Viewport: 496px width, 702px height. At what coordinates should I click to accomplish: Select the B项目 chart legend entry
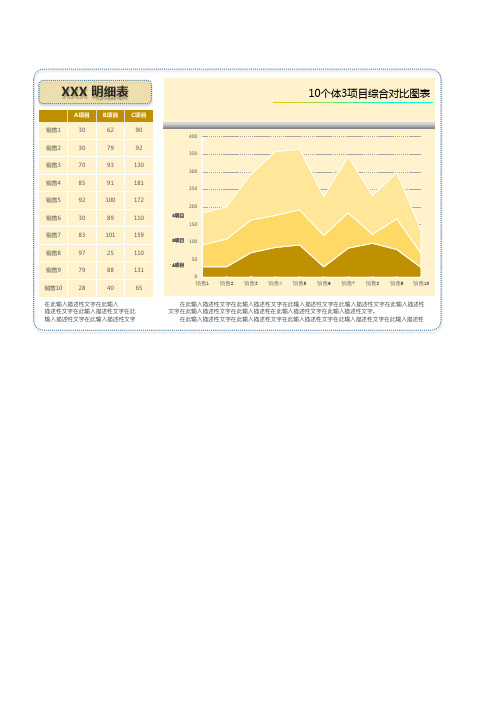pyautogui.click(x=178, y=241)
